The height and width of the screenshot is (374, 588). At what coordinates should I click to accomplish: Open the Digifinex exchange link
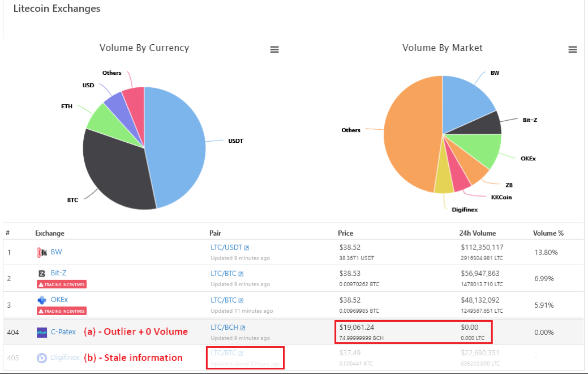65,358
